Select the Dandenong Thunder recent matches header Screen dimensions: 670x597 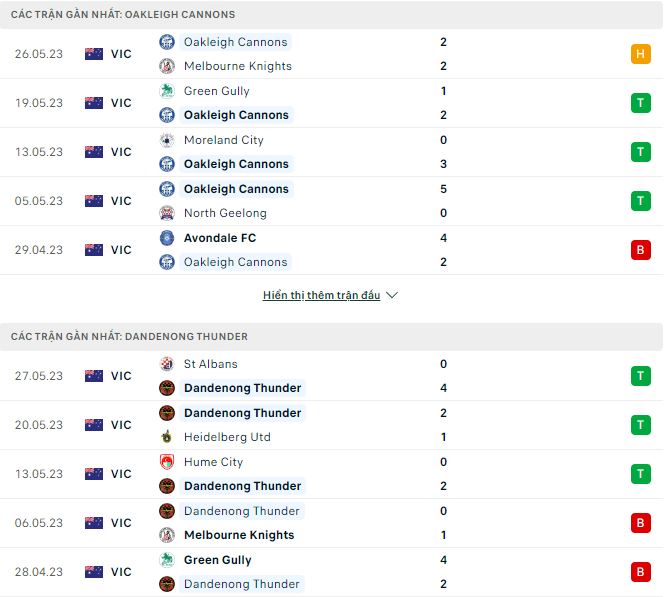(129, 337)
